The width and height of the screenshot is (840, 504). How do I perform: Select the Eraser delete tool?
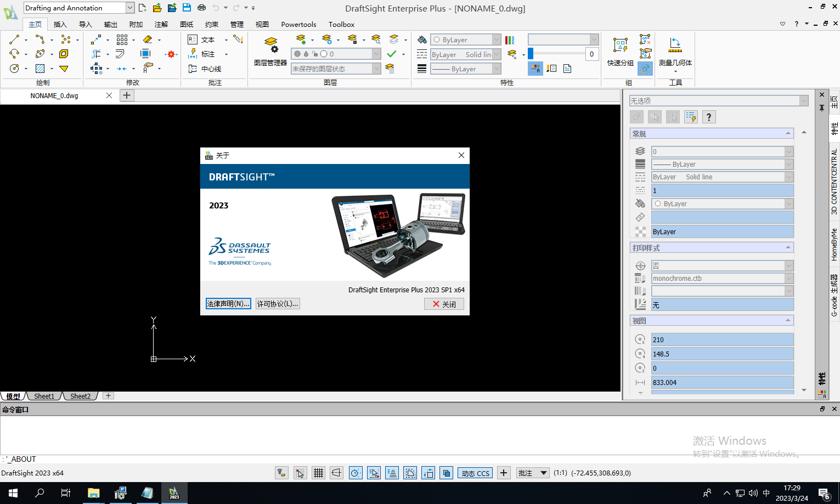pos(148,39)
